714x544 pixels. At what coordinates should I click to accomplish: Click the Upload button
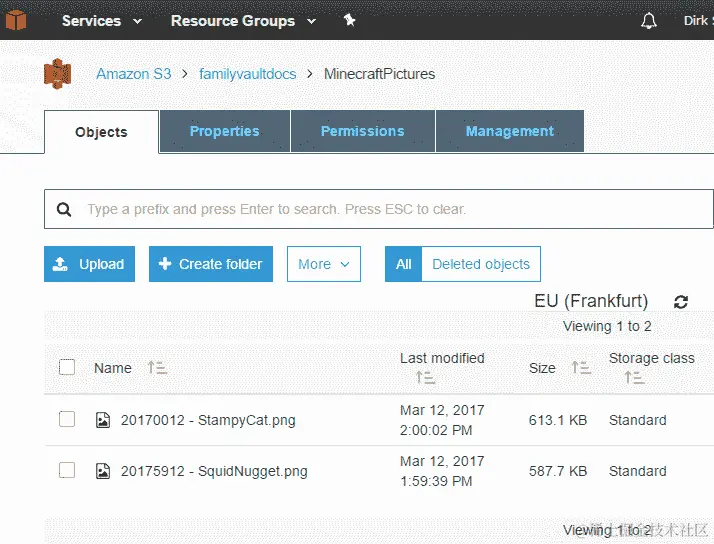point(89,264)
